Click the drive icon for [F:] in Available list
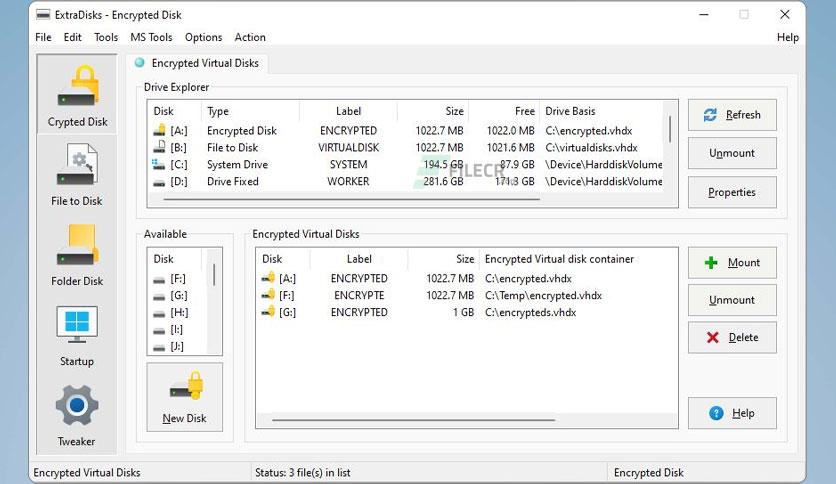 (x=159, y=279)
